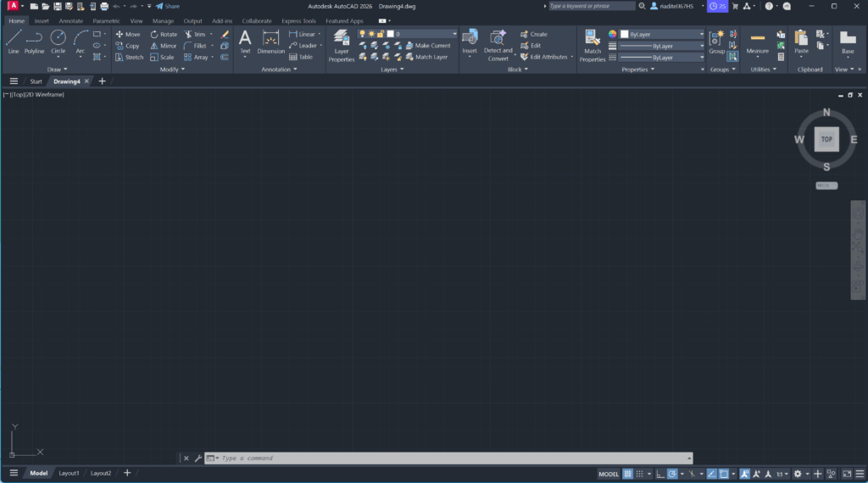The height and width of the screenshot is (483, 868).
Task: Choose the Mirror tool
Action: coord(164,46)
